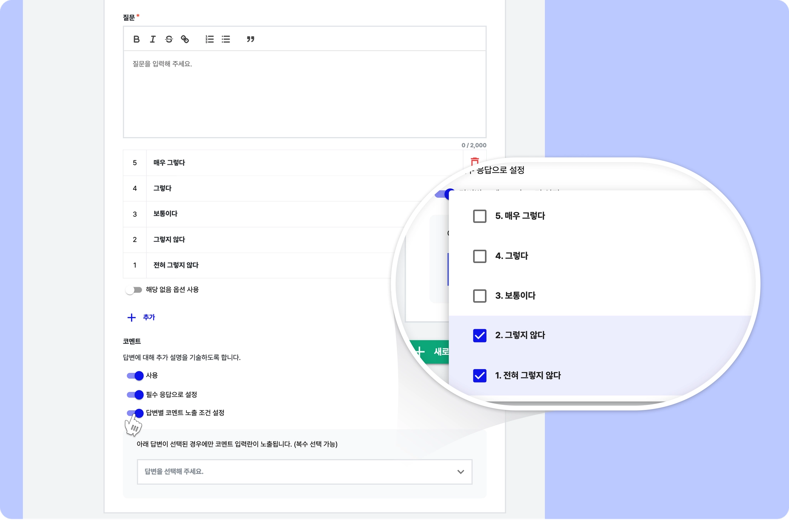Edit the '보통이다' answer label field

(270, 214)
